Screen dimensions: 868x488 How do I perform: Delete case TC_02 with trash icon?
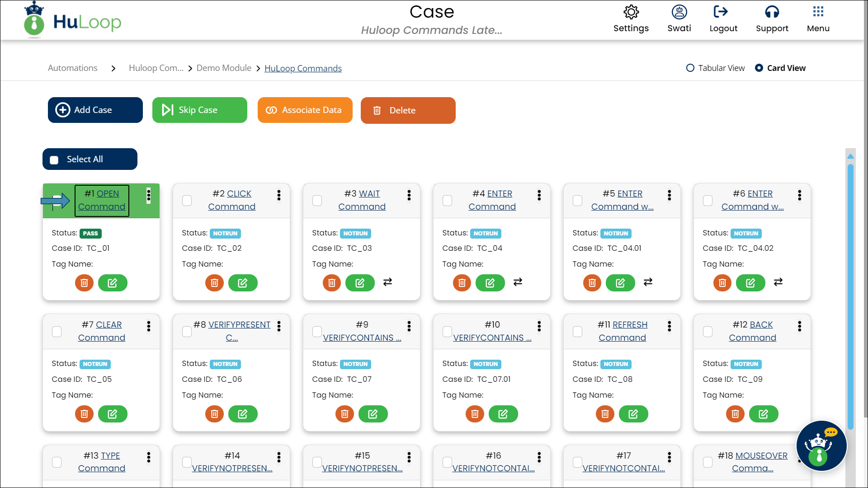click(214, 283)
